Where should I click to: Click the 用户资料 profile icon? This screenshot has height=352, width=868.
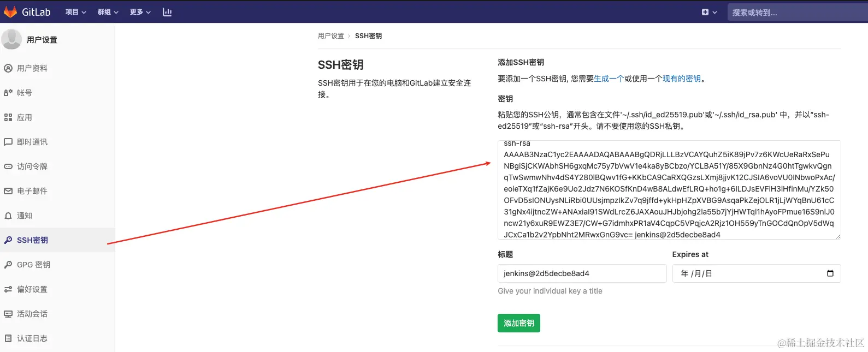(8, 68)
